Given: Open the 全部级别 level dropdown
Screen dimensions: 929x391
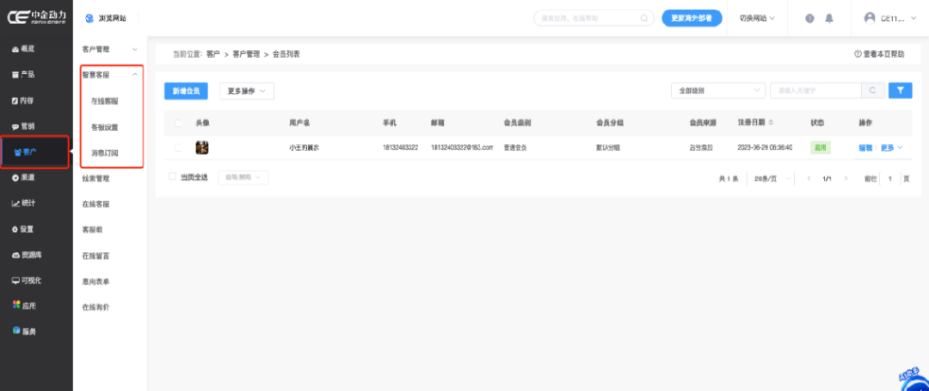Looking at the screenshot, I should (x=719, y=91).
